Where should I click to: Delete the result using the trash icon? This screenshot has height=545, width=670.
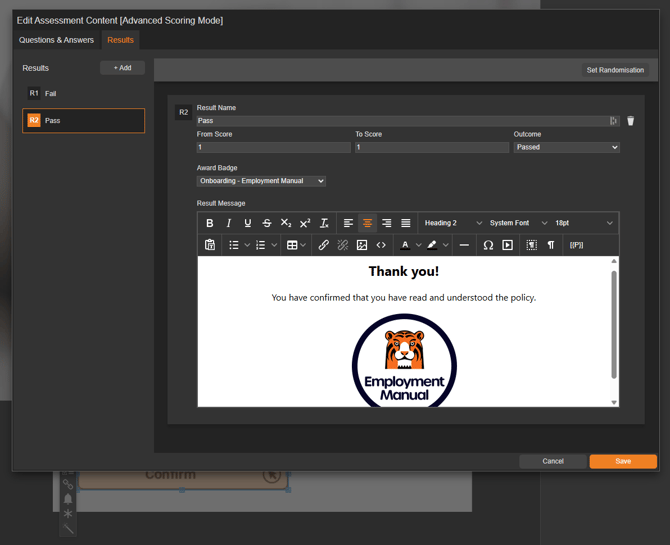[x=630, y=121]
